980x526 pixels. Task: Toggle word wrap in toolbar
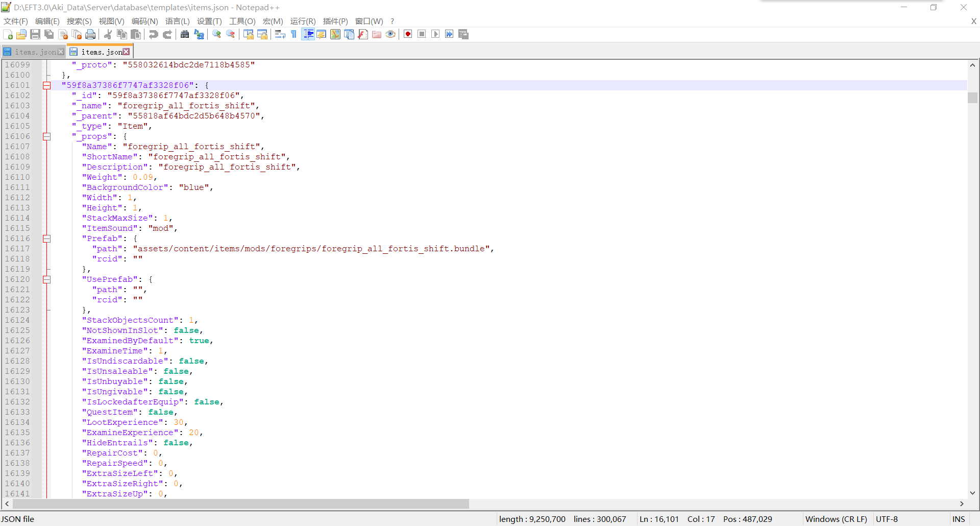pyautogui.click(x=280, y=34)
